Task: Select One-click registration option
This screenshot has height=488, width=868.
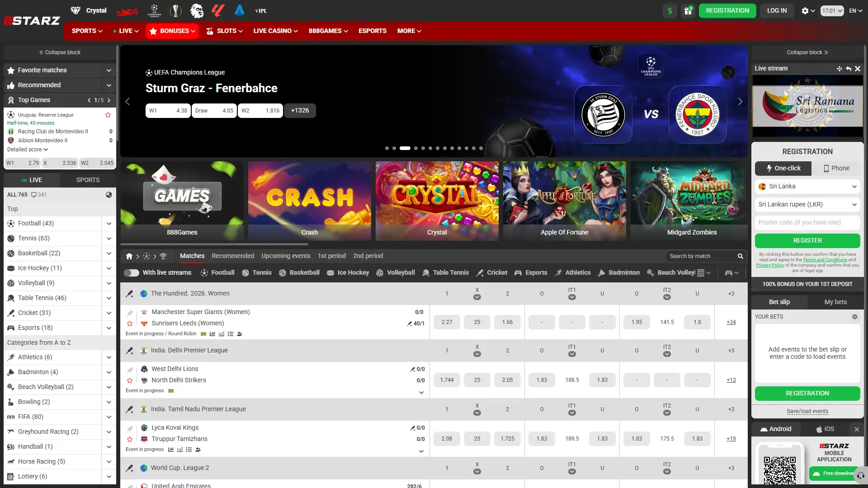Action: 783,169
